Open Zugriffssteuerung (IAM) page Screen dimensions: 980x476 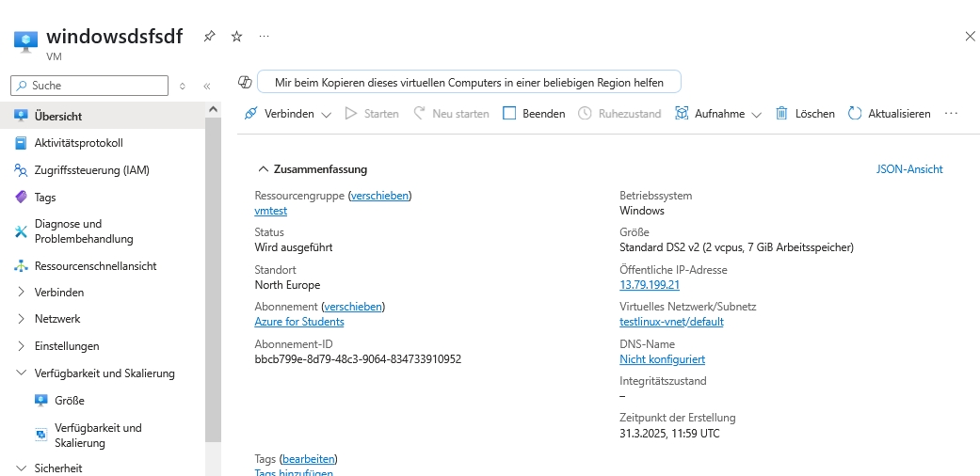tap(91, 170)
